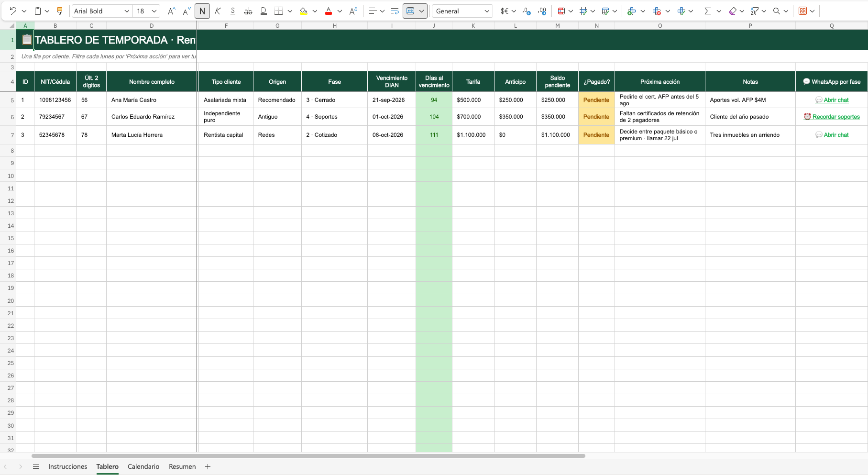This screenshot has width=868, height=476.
Task: Click the AutoSum sigma icon
Action: pyautogui.click(x=708, y=11)
